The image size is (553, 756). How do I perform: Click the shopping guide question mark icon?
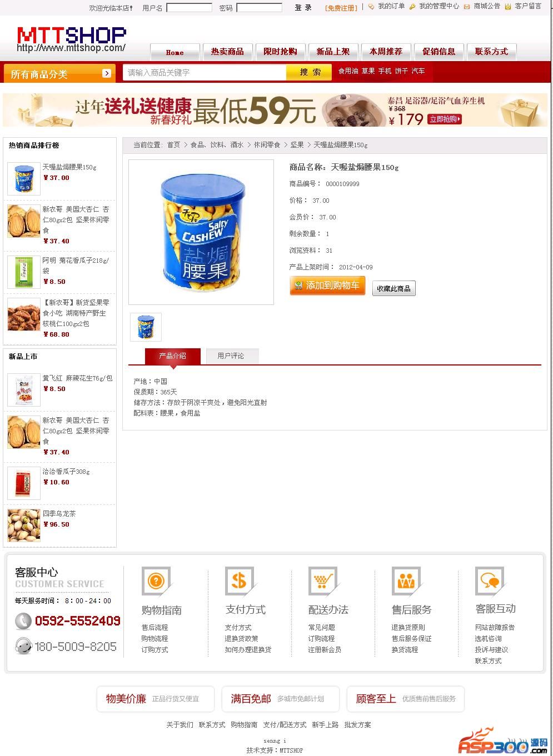156,581
